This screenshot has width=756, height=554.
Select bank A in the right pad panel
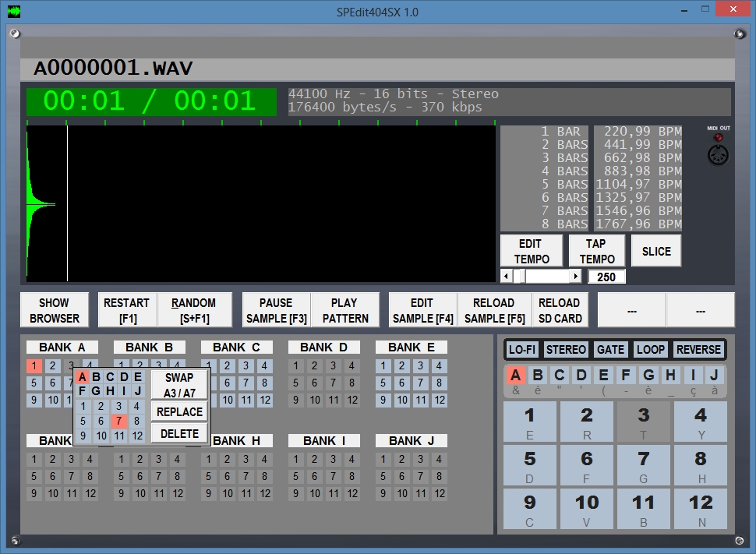pos(515,375)
